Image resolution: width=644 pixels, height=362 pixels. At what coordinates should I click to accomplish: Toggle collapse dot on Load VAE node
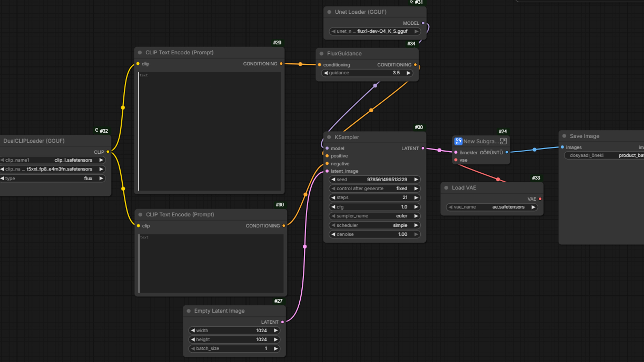pos(446,188)
